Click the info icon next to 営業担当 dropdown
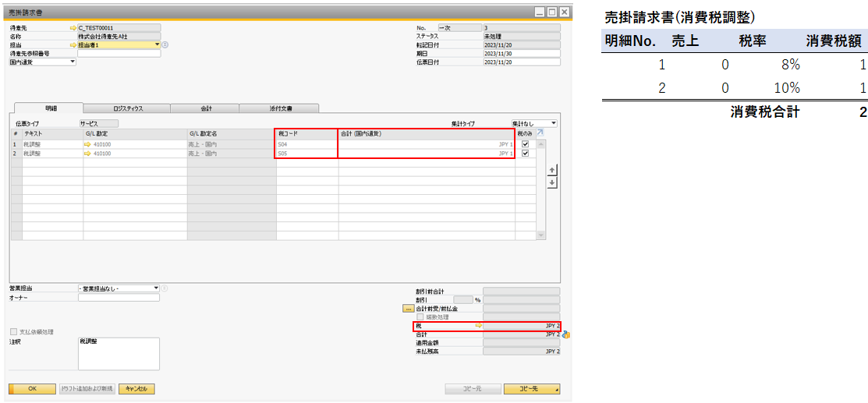 (165, 288)
